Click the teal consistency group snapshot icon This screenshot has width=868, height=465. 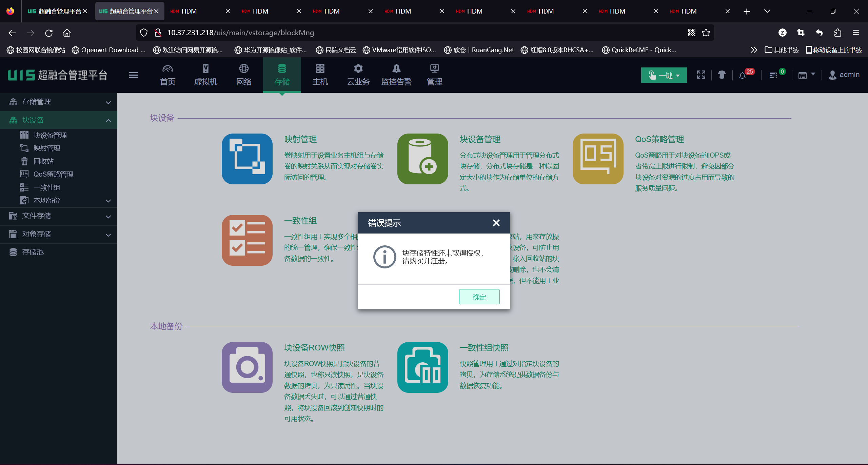pos(422,367)
